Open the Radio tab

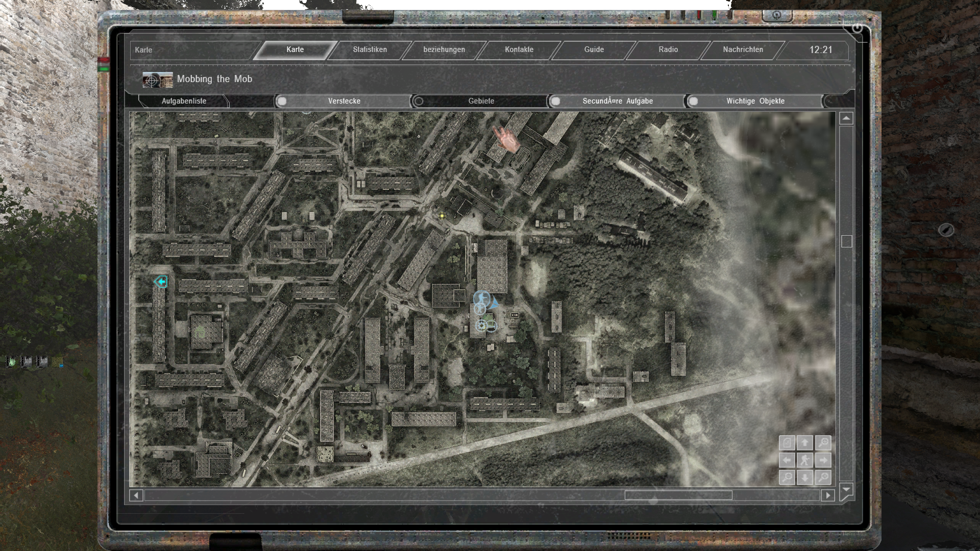(x=668, y=50)
